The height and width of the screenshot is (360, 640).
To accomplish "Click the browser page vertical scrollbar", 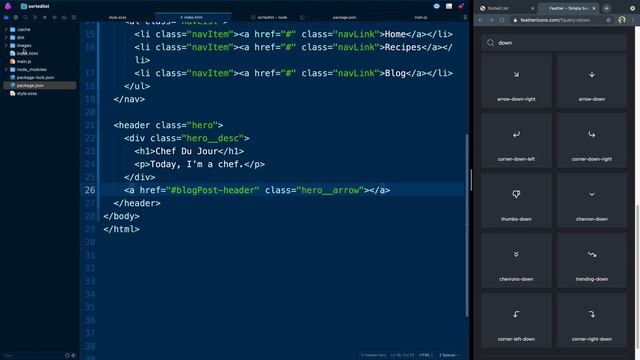I will [x=638, y=278].
